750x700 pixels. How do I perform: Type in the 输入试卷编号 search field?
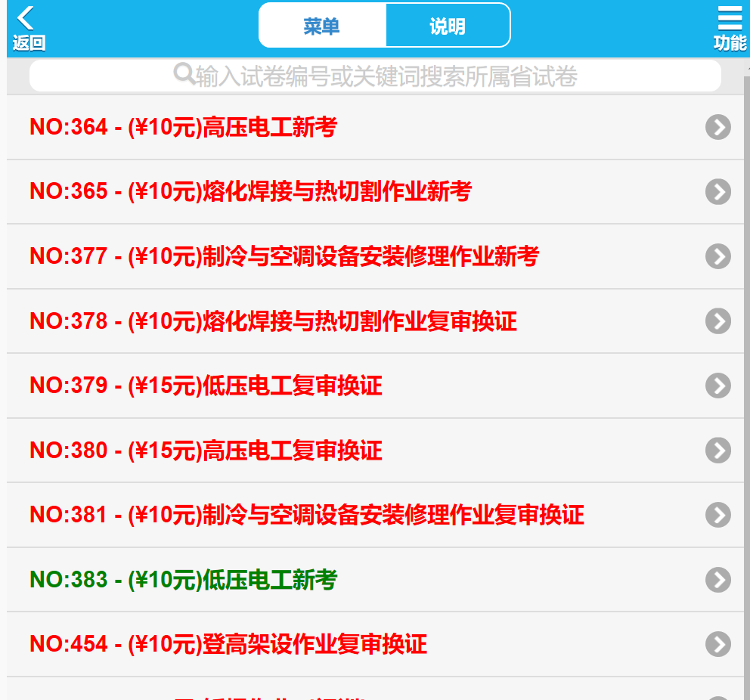386,76
